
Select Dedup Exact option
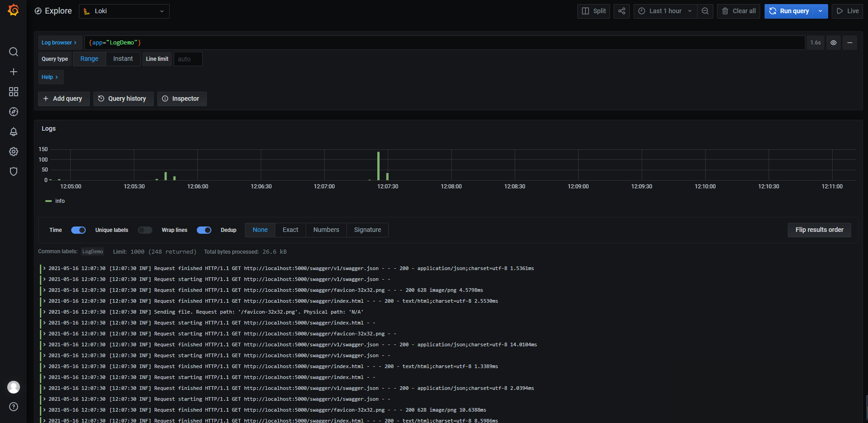[291, 230]
